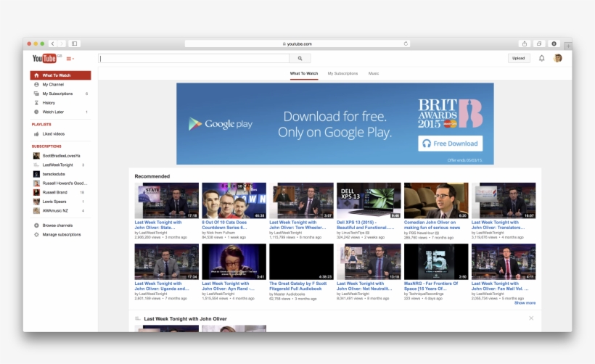Open AWAmusic NZ subscription
Image resolution: width=595 pixels, height=364 pixels.
tap(61, 210)
